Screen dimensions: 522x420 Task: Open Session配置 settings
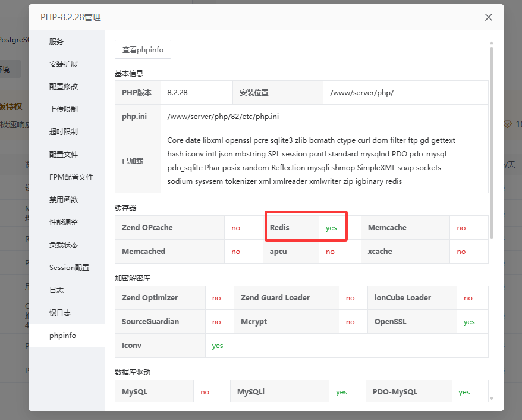click(69, 268)
